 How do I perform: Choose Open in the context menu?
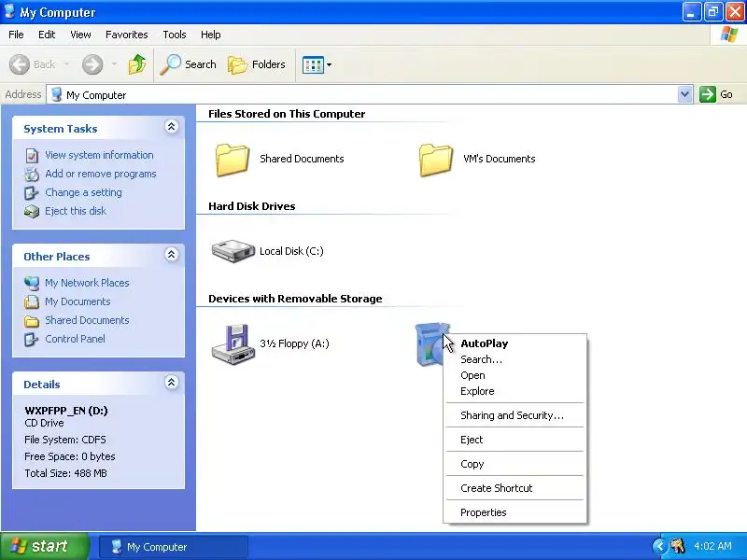[515, 375]
